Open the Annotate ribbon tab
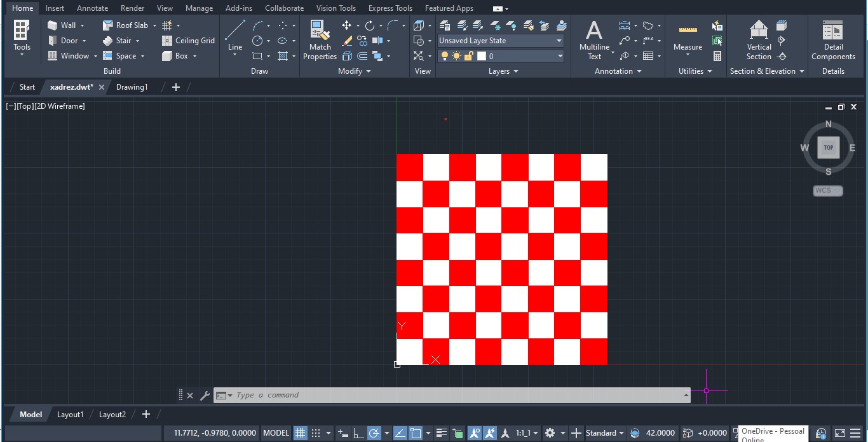This screenshot has width=868, height=442. pyautogui.click(x=92, y=8)
